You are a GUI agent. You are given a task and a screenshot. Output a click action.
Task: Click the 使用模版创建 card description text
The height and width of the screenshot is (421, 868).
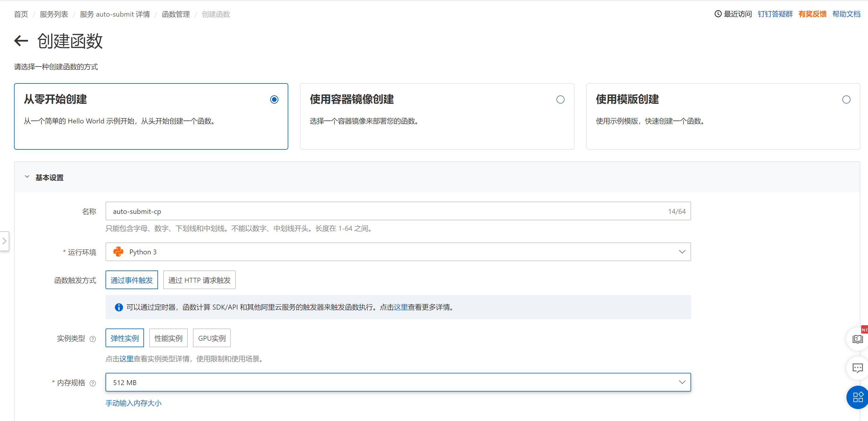coord(651,121)
